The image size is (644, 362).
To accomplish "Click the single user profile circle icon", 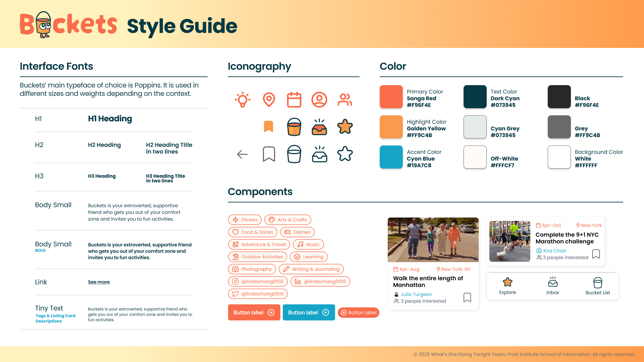I will (x=319, y=100).
